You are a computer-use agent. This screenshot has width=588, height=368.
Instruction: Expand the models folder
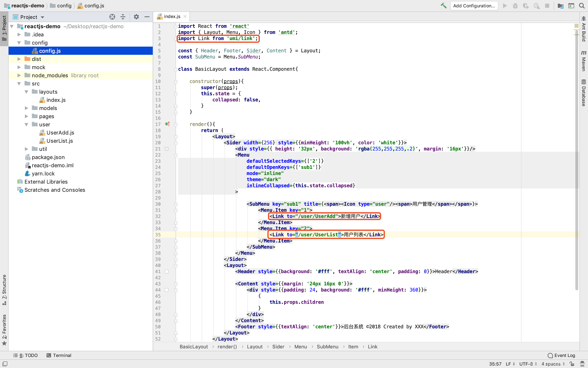coord(26,108)
